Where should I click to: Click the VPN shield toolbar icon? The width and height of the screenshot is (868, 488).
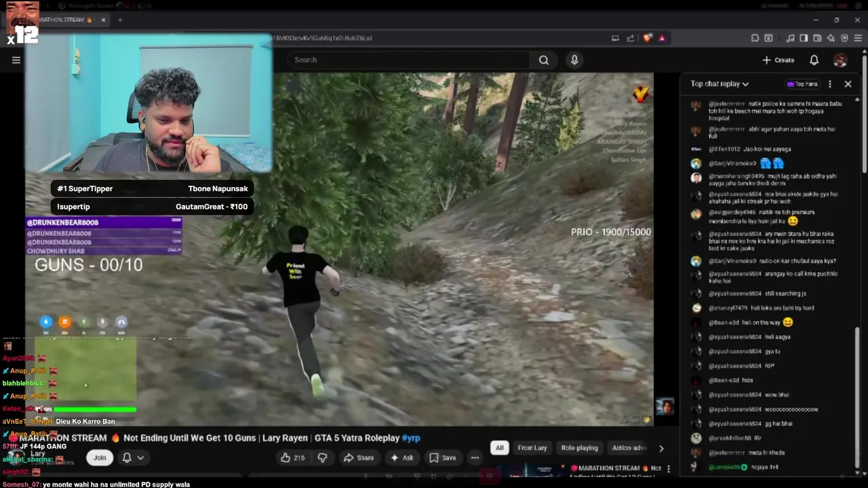tap(844, 38)
